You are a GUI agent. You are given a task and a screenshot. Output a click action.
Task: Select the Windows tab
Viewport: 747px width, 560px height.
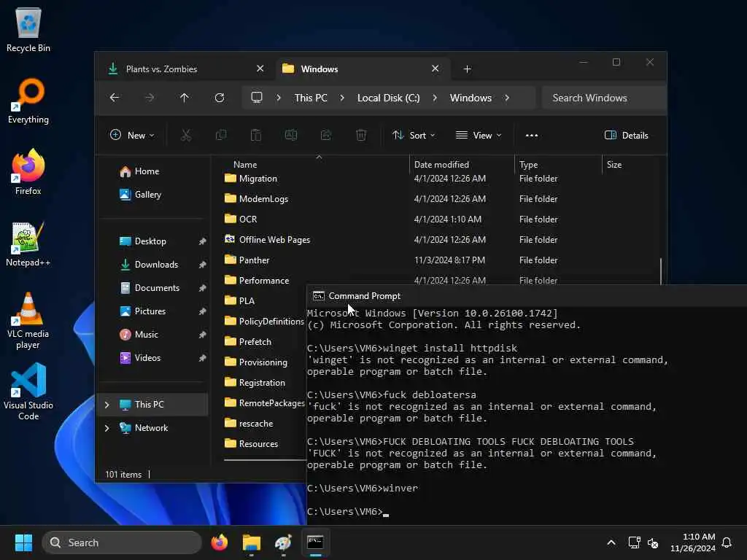[x=362, y=69]
